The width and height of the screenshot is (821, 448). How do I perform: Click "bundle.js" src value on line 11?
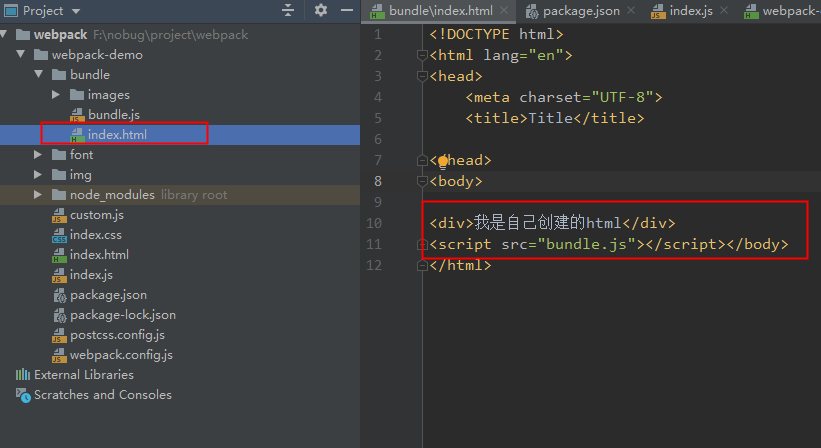586,244
